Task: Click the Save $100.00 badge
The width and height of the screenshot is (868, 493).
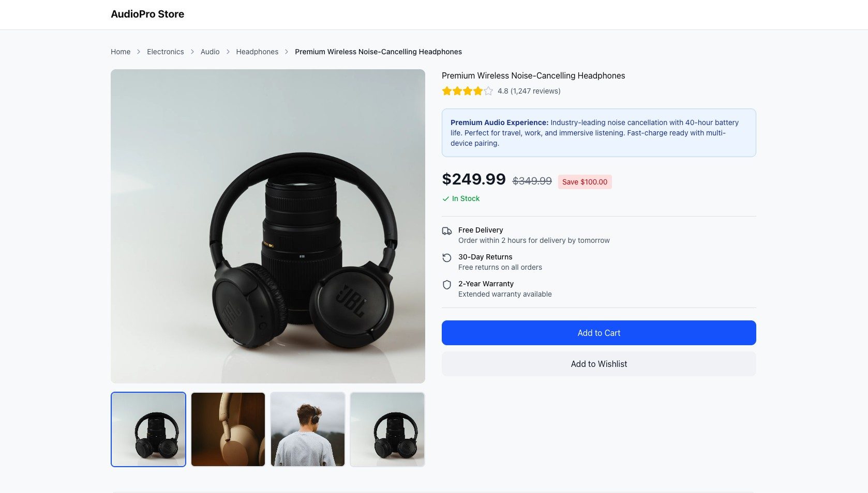Action: (585, 182)
